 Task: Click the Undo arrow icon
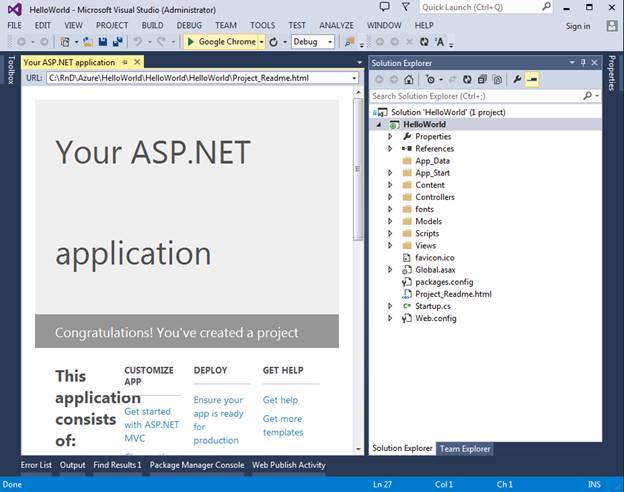138,41
